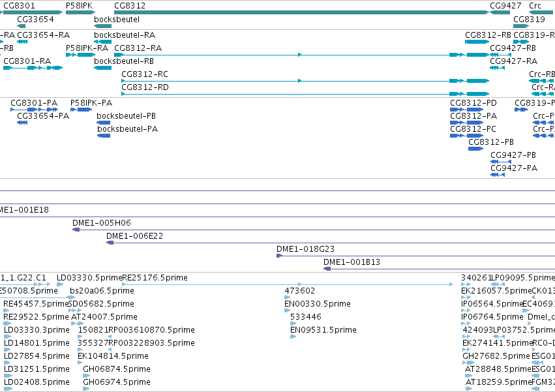
Task: Select EST LD27854.5prime label
Action: (x=37, y=357)
